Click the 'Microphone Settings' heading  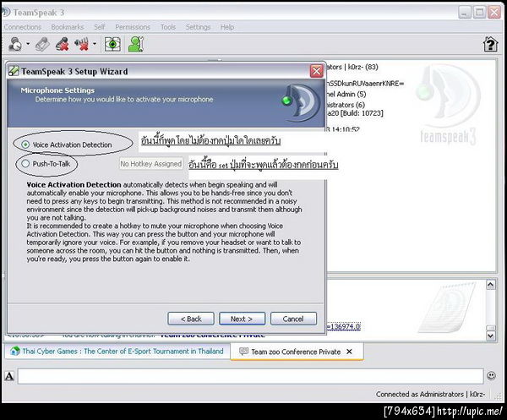pyautogui.click(x=57, y=90)
